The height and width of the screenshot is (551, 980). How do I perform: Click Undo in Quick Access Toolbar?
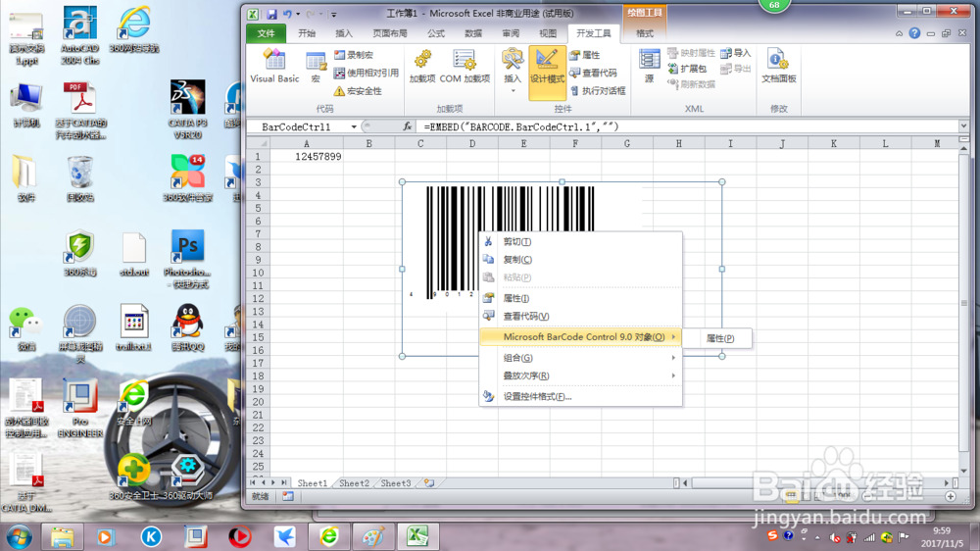tap(287, 14)
